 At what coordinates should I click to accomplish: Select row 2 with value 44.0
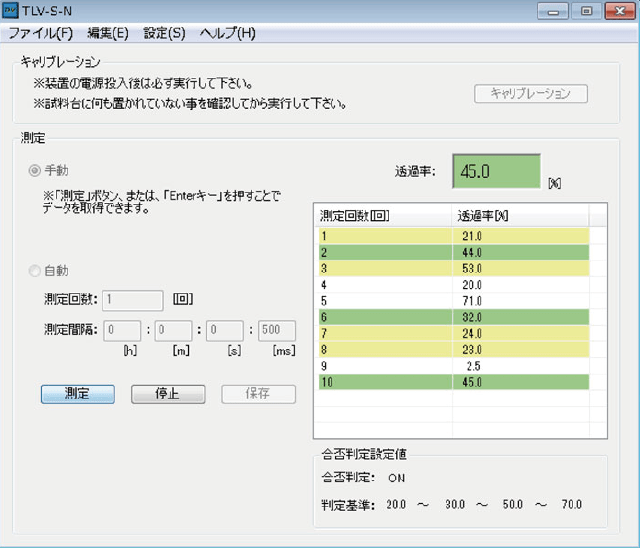click(x=454, y=253)
